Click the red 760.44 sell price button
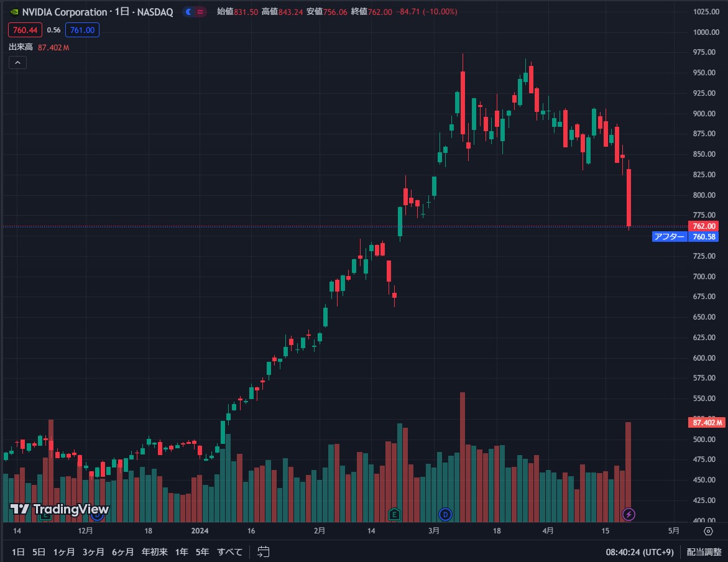The image size is (728, 562). 25,30
